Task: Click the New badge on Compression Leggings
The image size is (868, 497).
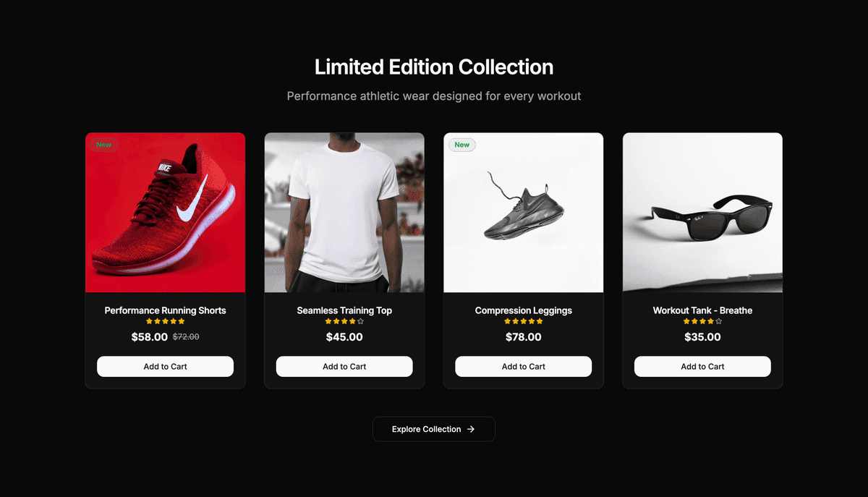Action: (x=461, y=145)
